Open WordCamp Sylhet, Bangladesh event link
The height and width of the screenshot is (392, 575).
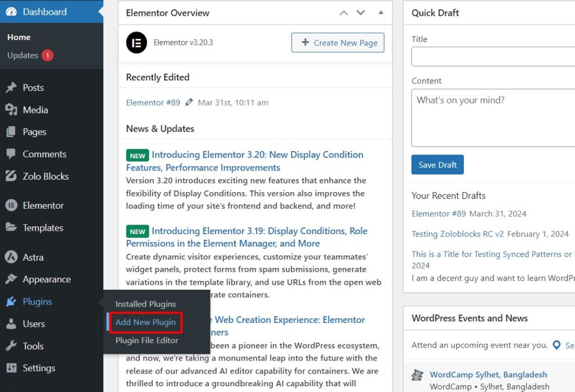coord(489,375)
